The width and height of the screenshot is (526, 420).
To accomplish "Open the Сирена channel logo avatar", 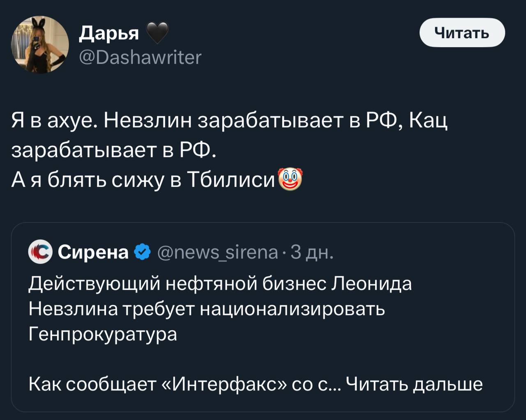I will coord(40,252).
